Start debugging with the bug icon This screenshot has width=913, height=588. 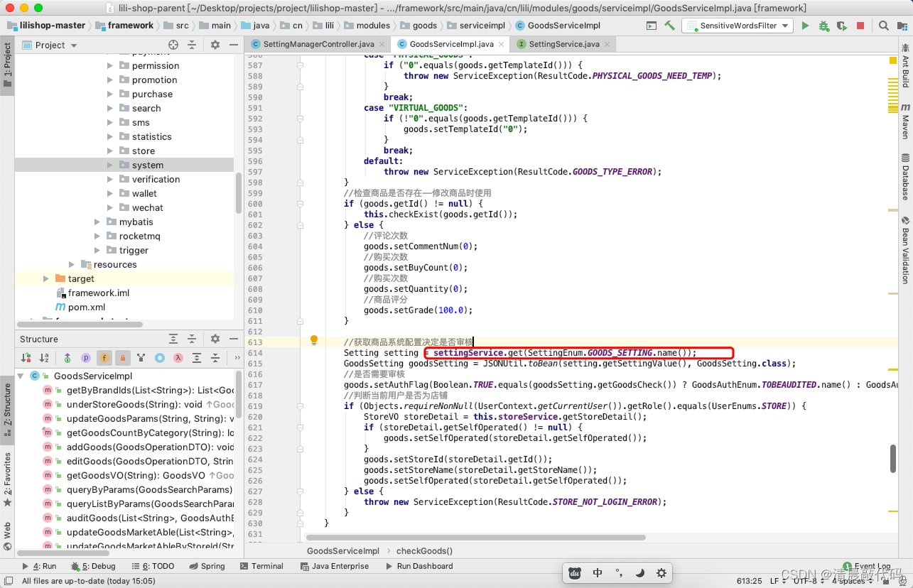click(823, 26)
